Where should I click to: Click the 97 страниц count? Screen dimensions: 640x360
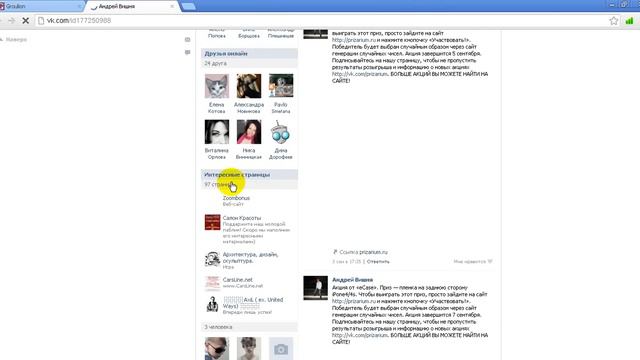[x=218, y=184]
